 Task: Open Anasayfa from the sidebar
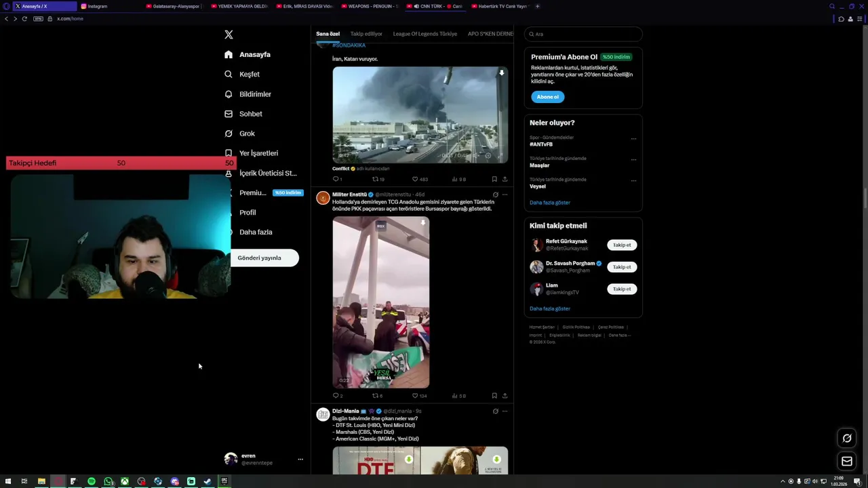pyautogui.click(x=248, y=54)
